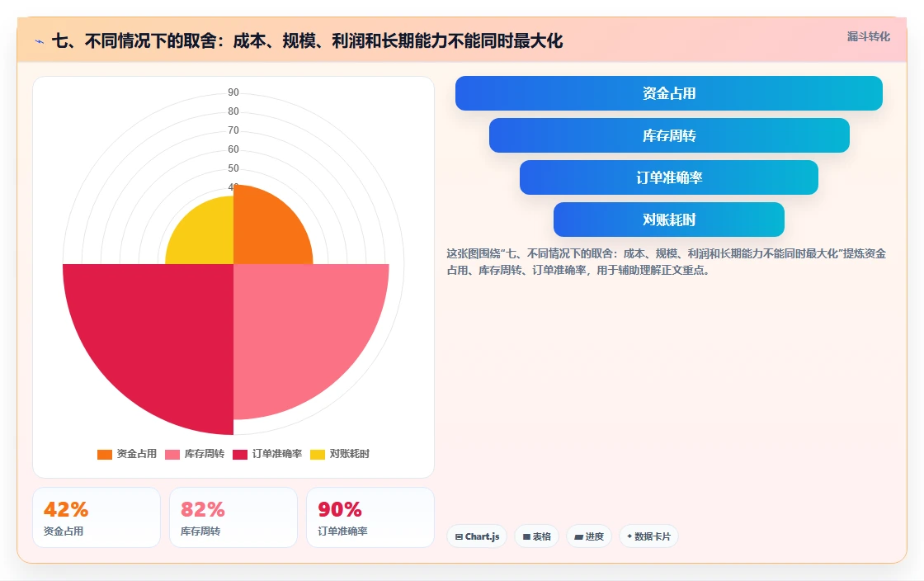924x581 pixels.
Task: Click the description paragraph starting 这张图围绕
Action: coord(666,262)
